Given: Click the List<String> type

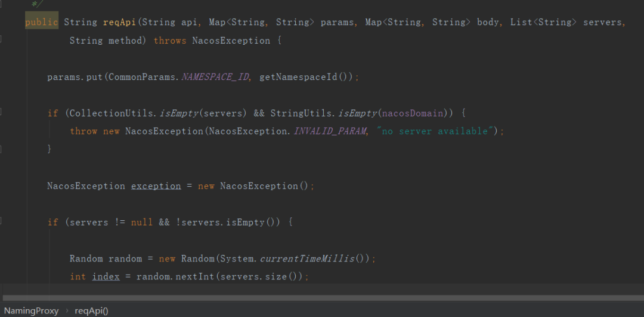Looking at the screenshot, I should (544, 22).
